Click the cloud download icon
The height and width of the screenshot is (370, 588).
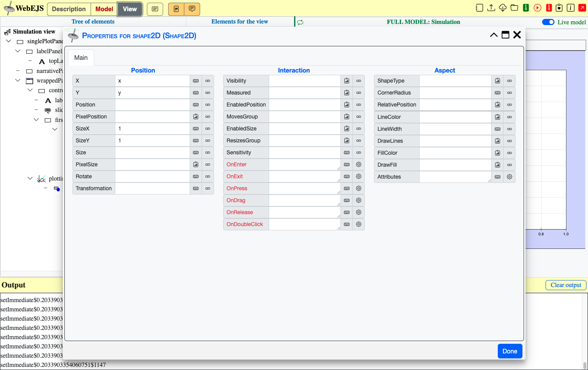(x=503, y=8)
